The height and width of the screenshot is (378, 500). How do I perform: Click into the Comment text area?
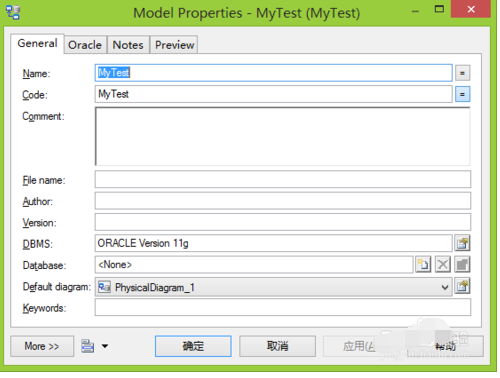coord(283,136)
